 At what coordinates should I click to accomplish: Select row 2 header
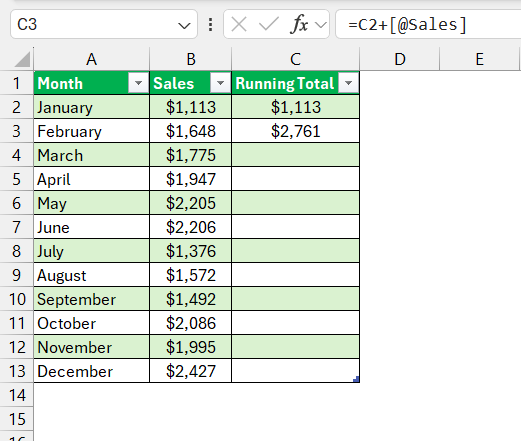17,107
